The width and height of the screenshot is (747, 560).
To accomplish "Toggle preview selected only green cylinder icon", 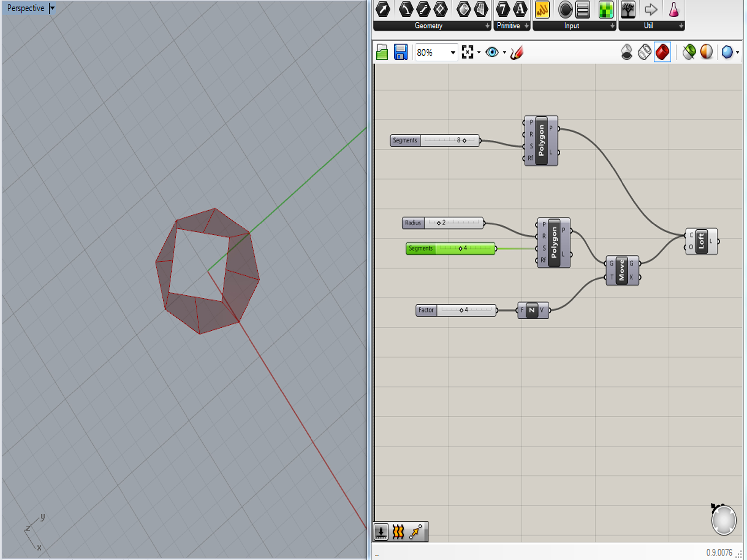I will point(689,52).
